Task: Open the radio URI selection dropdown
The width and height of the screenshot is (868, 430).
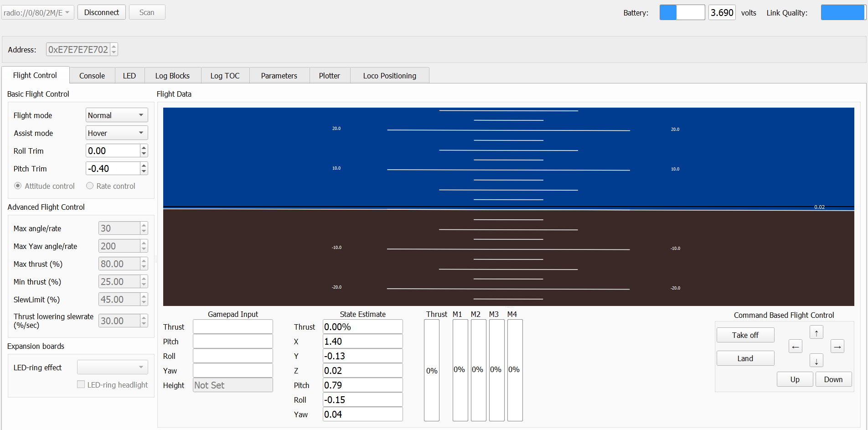Action: point(37,13)
